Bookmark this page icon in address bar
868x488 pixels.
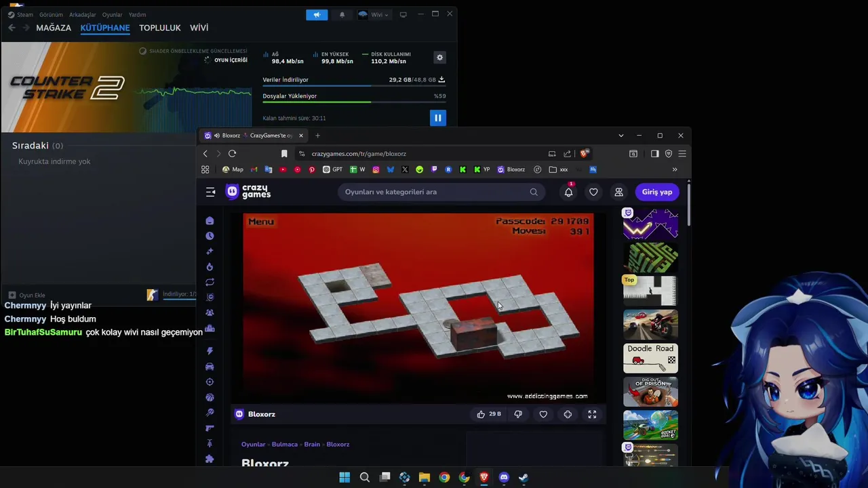tap(284, 154)
